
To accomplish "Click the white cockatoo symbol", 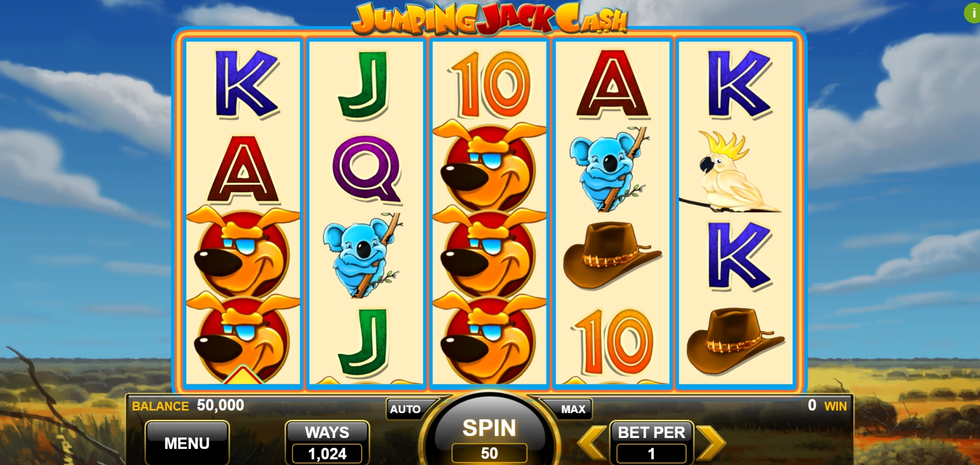I will [730, 172].
